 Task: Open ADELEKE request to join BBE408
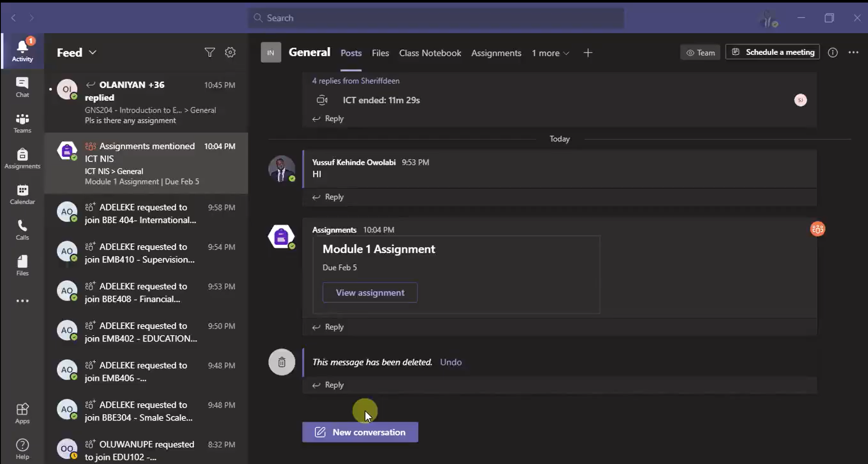tap(146, 292)
